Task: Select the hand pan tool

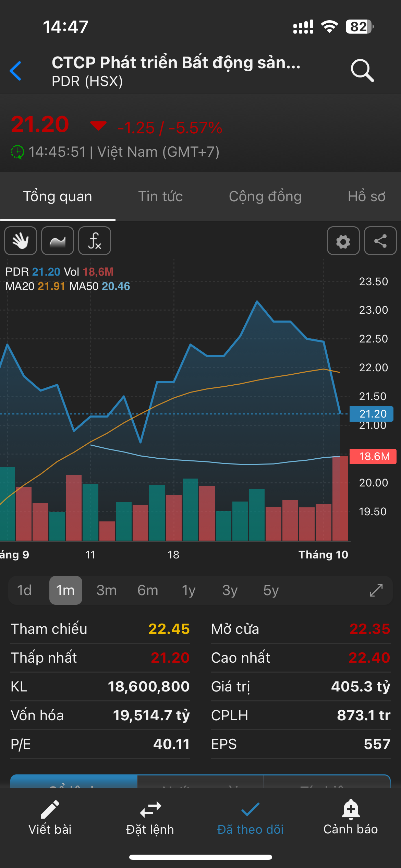Action: [x=21, y=241]
